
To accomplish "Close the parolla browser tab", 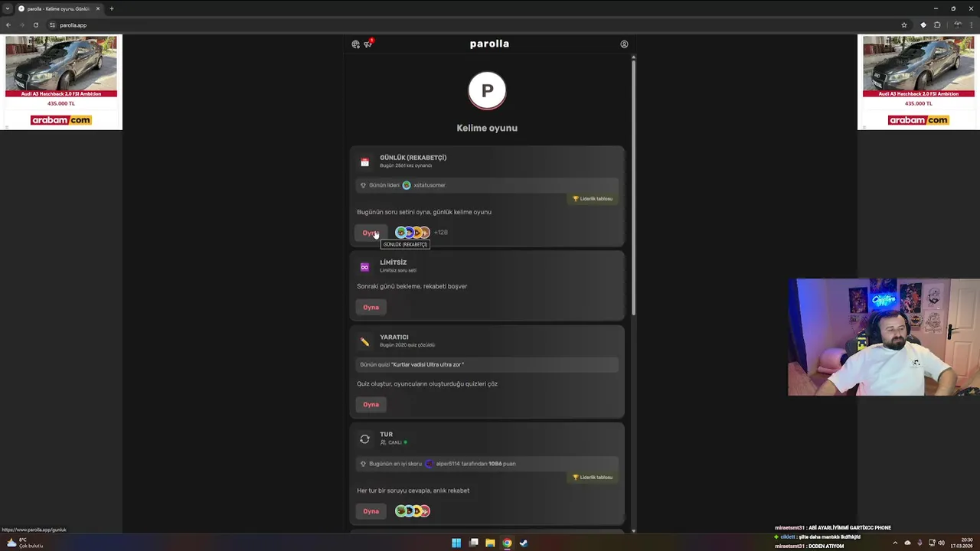I will coord(98,8).
